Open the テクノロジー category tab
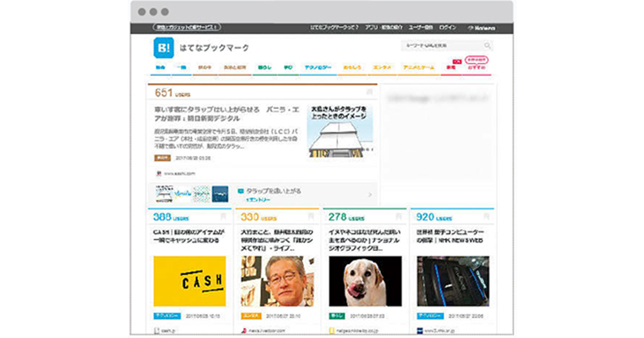Viewport: 644px width, 338px height. [318, 68]
